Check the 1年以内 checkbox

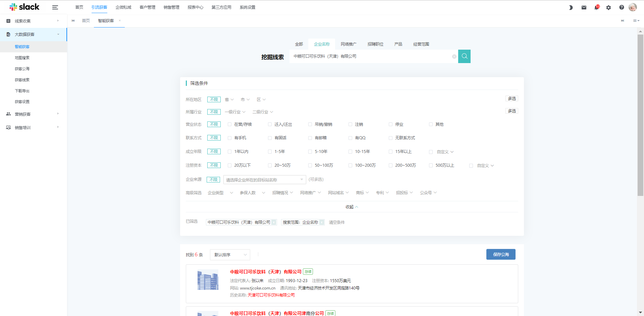230,152
